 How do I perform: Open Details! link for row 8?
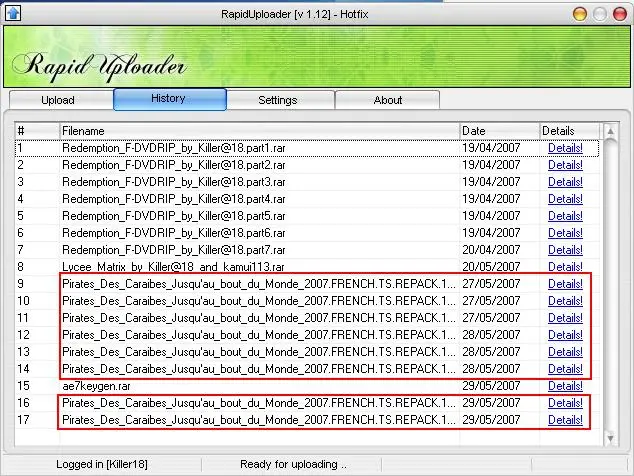pyautogui.click(x=565, y=267)
